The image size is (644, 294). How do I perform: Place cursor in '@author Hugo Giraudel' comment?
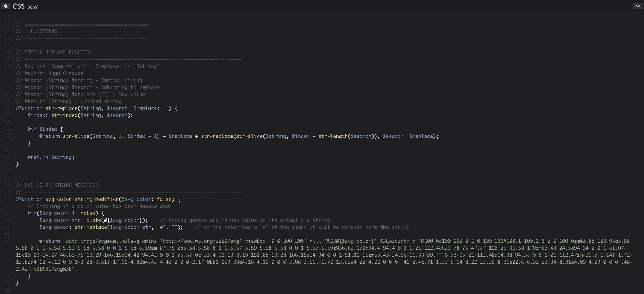(x=55, y=73)
